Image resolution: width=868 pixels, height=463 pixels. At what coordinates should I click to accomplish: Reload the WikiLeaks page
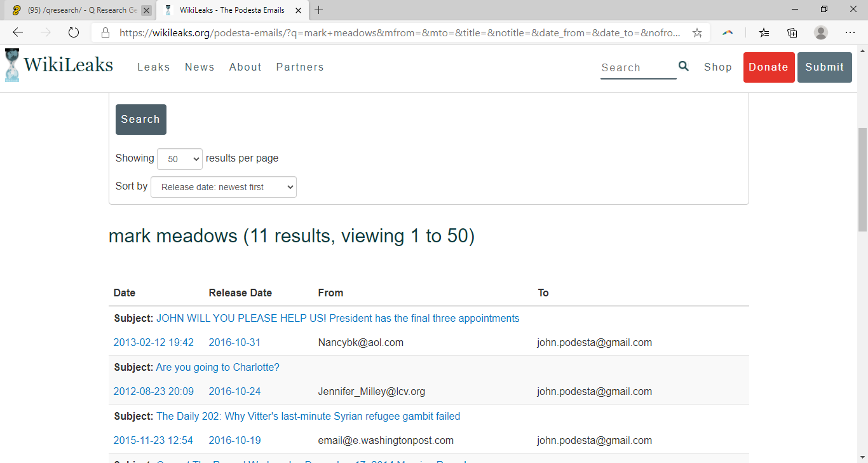pos(73,32)
